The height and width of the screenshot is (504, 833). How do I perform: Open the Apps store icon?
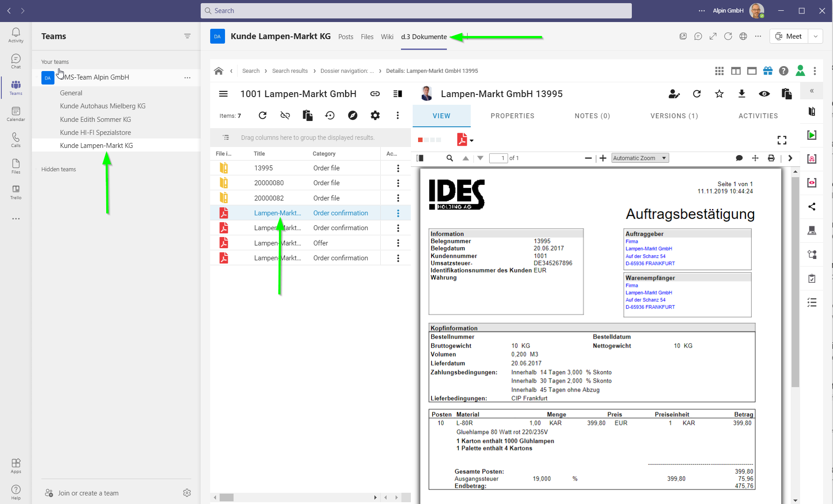tap(16, 466)
